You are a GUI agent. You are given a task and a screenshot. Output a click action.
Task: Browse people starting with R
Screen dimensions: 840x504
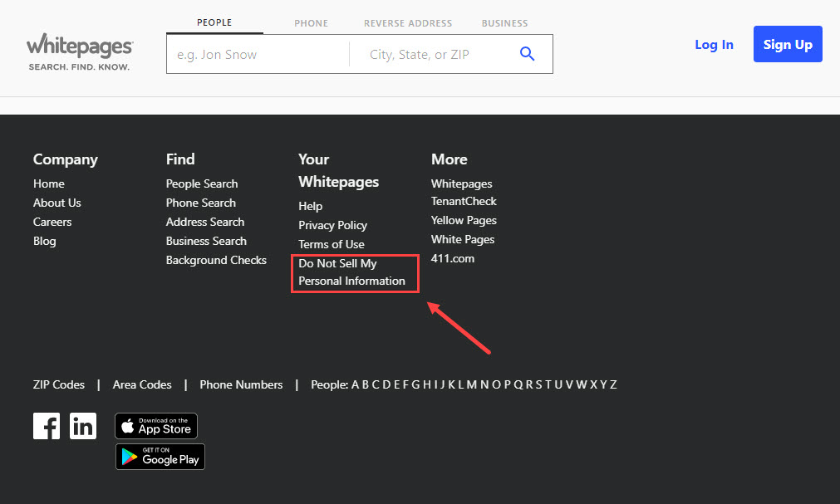[x=529, y=384]
